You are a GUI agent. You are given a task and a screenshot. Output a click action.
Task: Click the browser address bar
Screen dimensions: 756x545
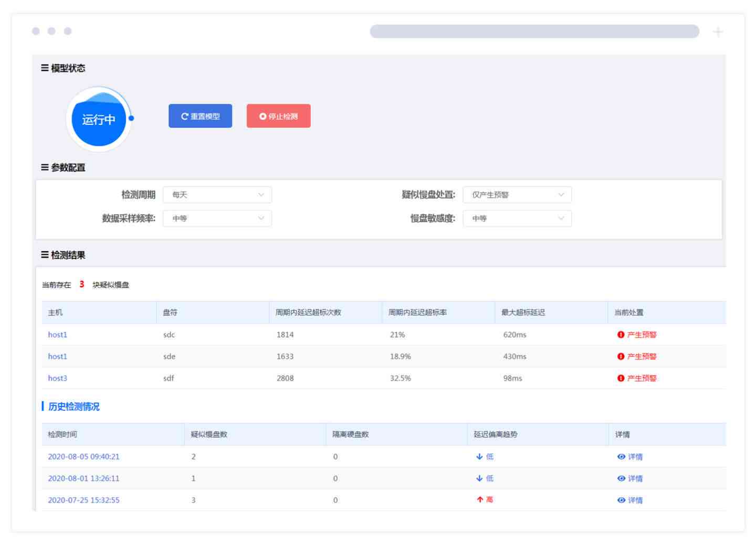[534, 31]
